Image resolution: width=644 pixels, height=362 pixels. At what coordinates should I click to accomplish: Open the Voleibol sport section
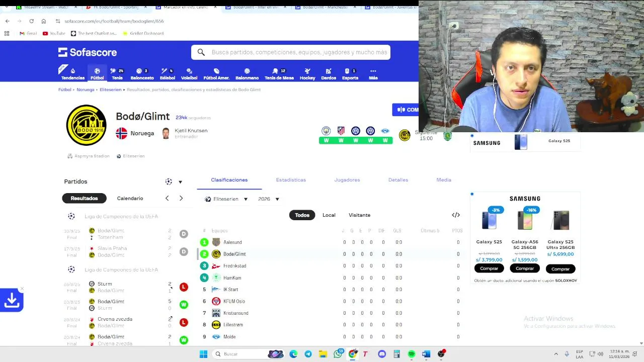pyautogui.click(x=189, y=74)
